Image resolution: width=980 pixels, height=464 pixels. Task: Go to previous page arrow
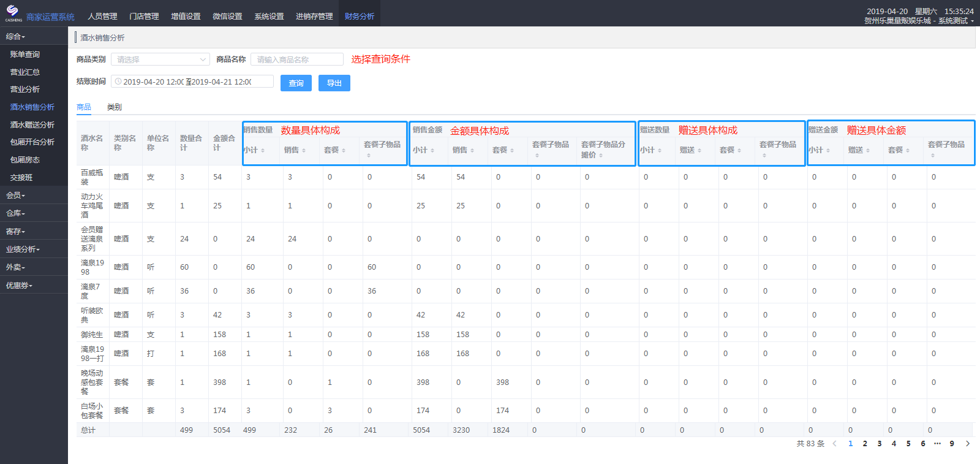point(834,444)
